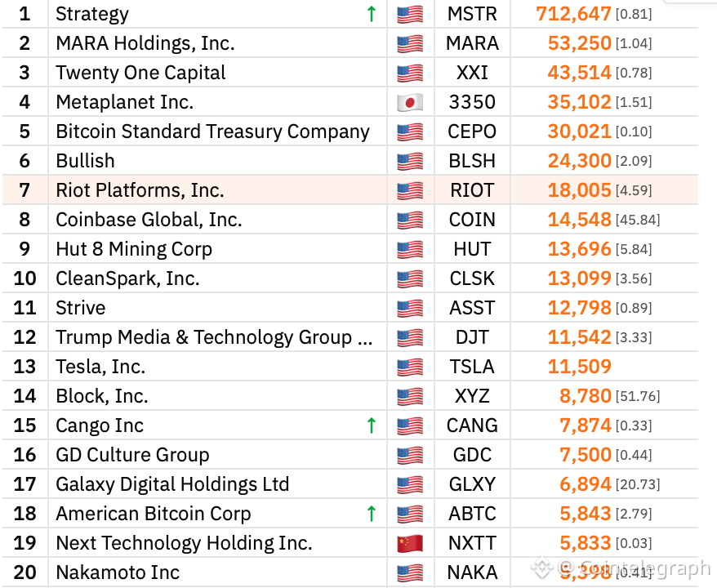
Task: Click the COIN ticker symbol
Action: click(472, 220)
